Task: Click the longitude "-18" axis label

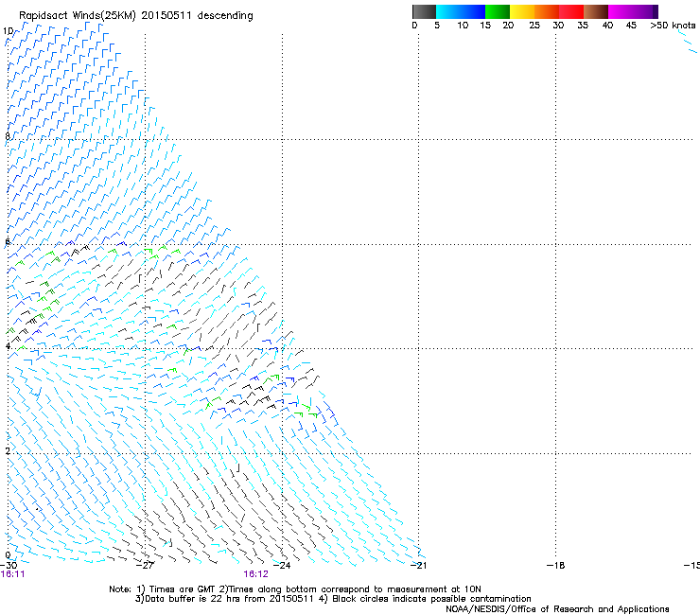Action: click(x=555, y=566)
